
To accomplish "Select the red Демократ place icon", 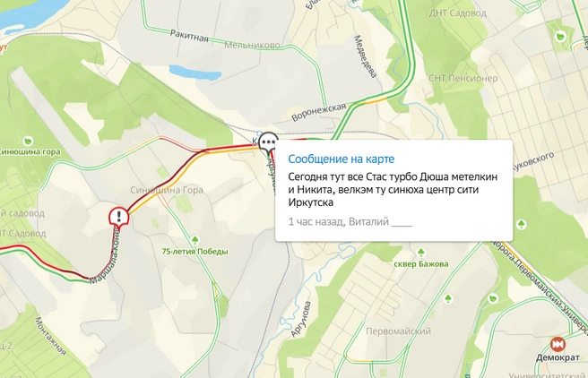I will [x=558, y=344].
